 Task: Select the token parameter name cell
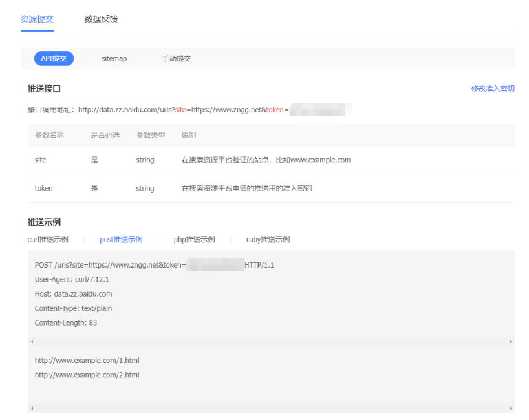coord(44,189)
